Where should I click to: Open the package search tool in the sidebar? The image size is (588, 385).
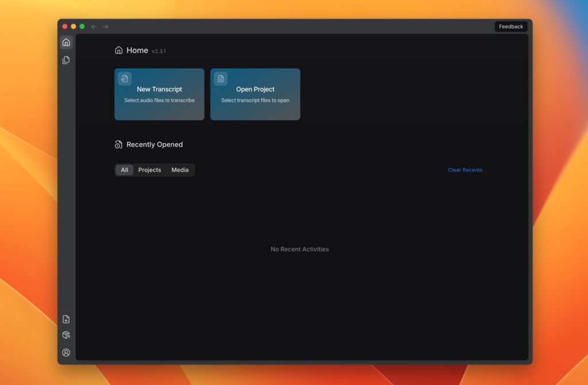click(66, 335)
